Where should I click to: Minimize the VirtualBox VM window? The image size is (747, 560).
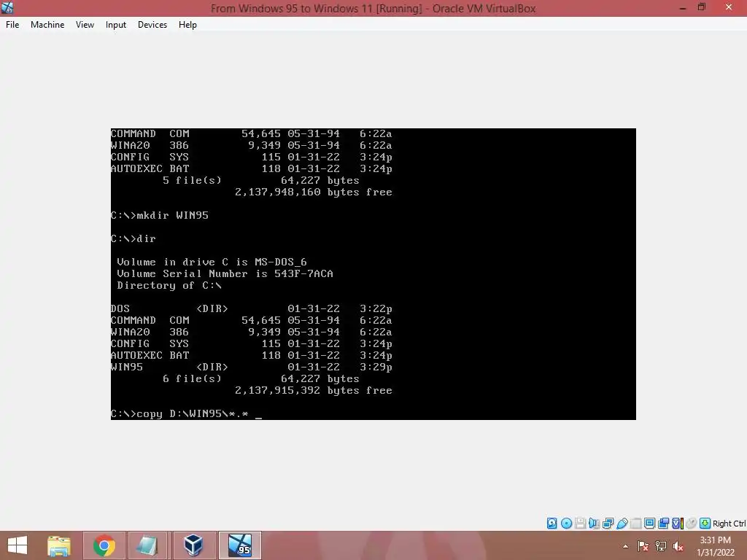(x=683, y=7)
